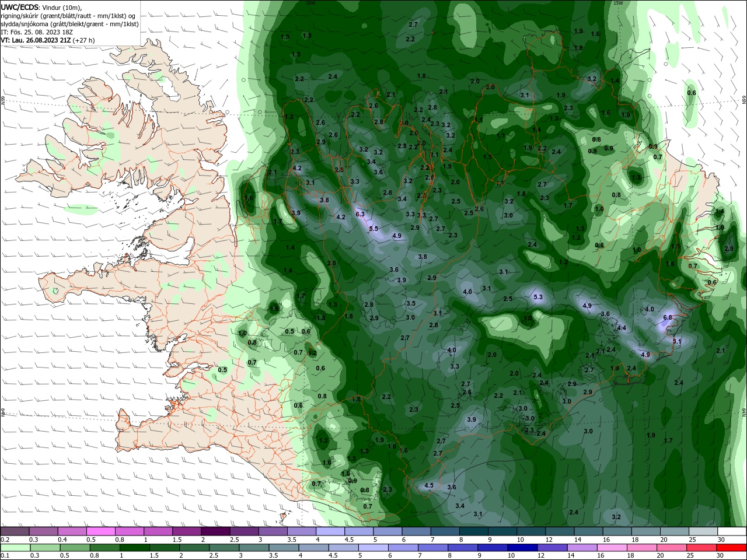Select the white swatch ending the snow legend

[x=732, y=531]
